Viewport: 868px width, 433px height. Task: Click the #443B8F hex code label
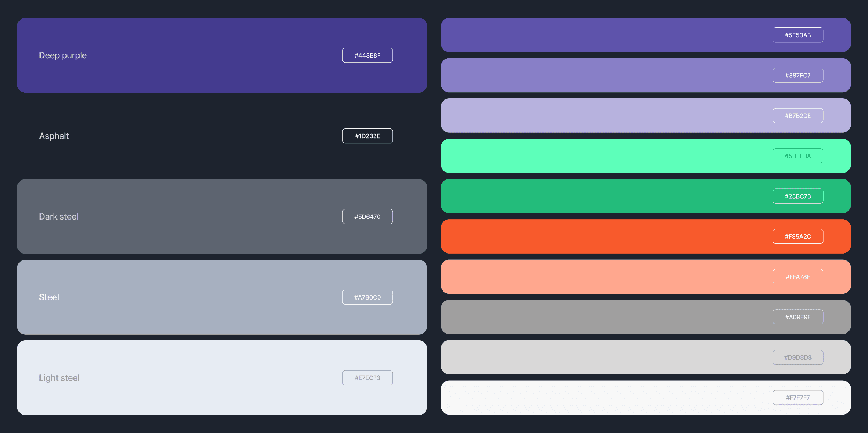tap(367, 55)
